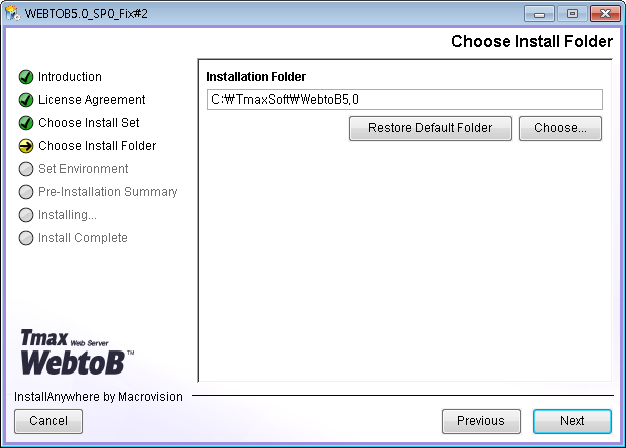Select the Choose Install Set step label

point(89,123)
